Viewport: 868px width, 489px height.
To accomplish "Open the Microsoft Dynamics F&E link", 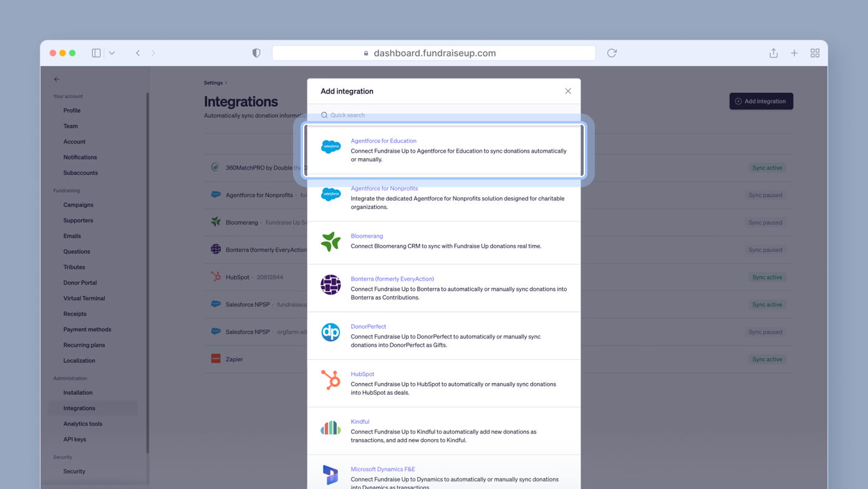I will click(x=383, y=469).
